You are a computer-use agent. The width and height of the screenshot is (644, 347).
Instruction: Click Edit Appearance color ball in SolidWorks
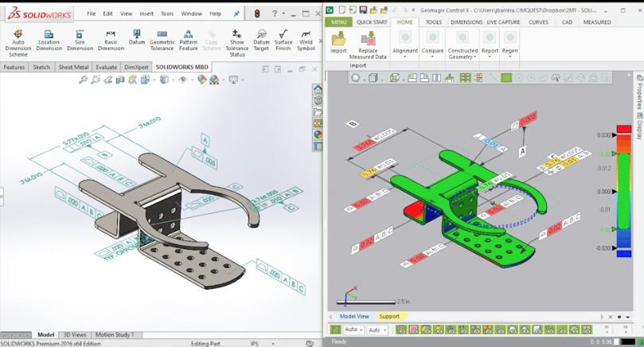201,80
